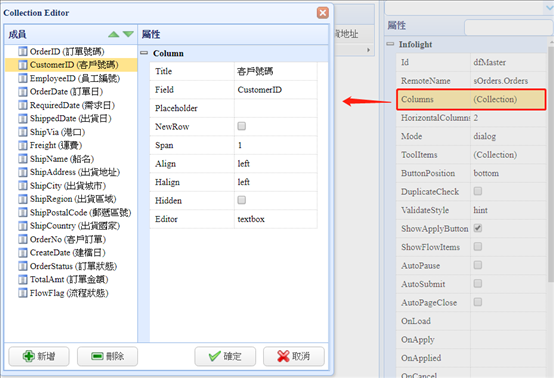
Task: Click the OnLoad event value field
Action: (508, 321)
